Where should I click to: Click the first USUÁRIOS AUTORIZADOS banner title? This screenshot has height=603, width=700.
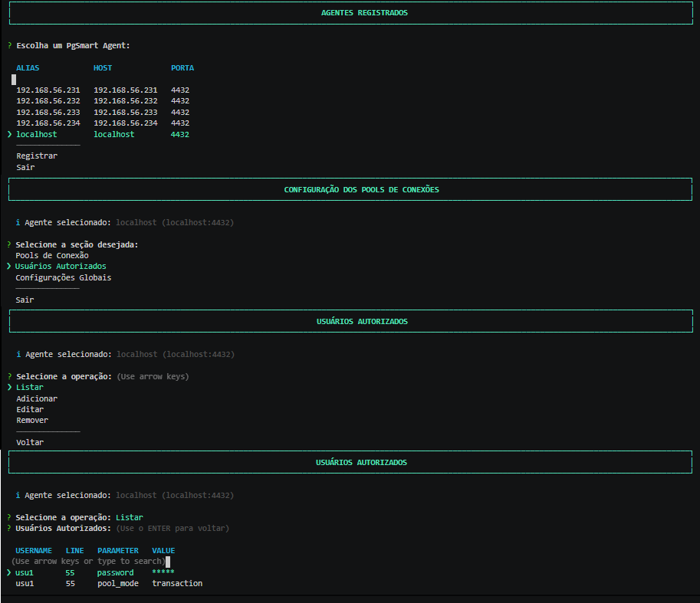coord(362,321)
